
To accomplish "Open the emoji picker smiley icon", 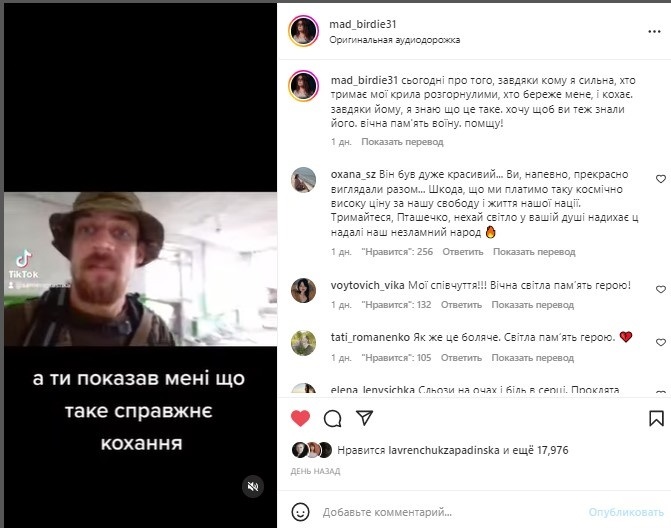I will (300, 512).
